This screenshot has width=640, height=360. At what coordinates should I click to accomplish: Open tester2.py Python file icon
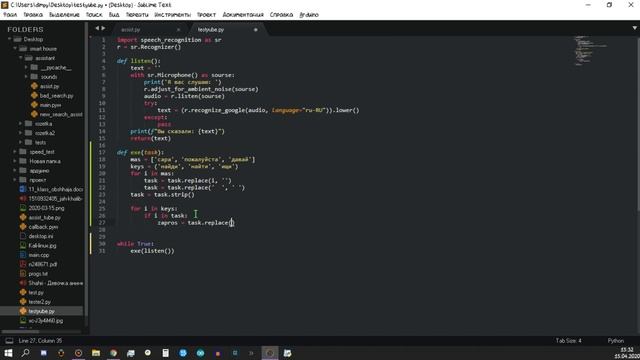(x=23, y=302)
